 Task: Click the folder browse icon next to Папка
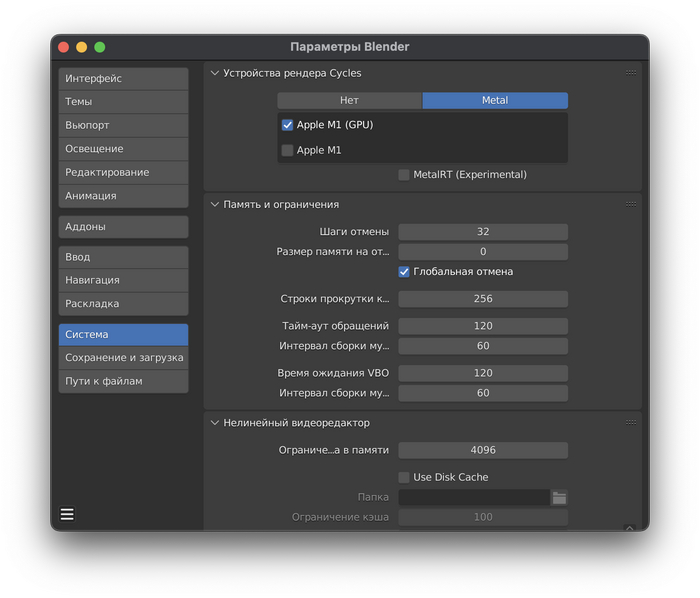pos(559,497)
